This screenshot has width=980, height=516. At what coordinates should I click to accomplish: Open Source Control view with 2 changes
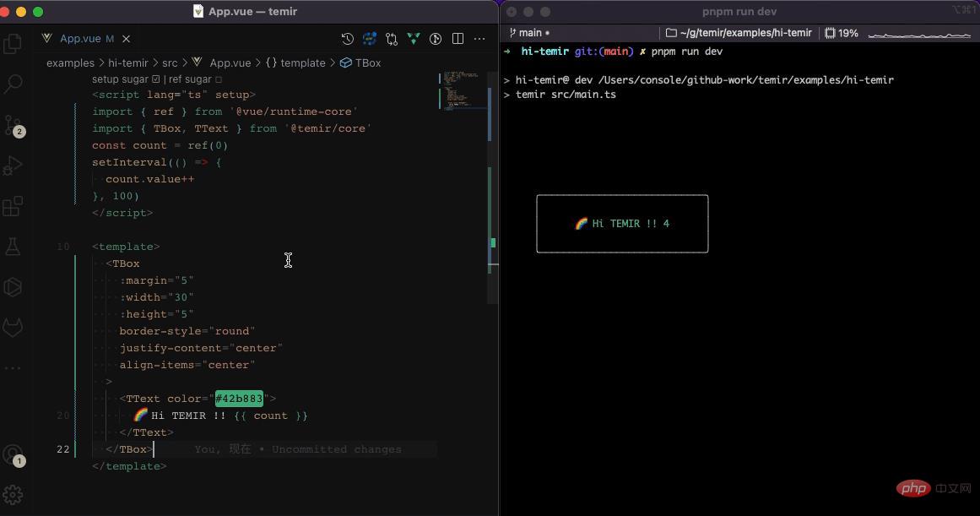point(13,125)
